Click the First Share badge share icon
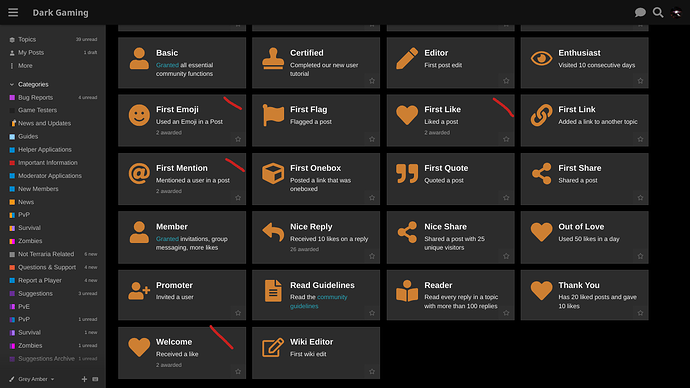The width and height of the screenshot is (690, 388). (x=541, y=173)
